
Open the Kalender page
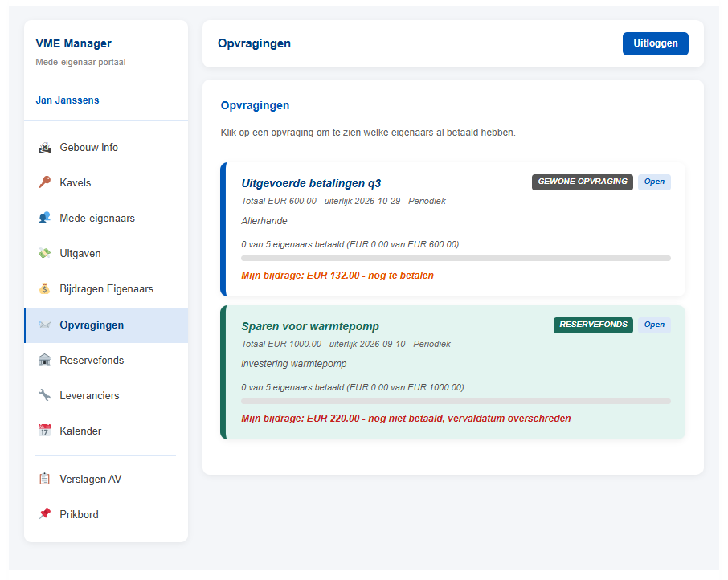(106, 431)
